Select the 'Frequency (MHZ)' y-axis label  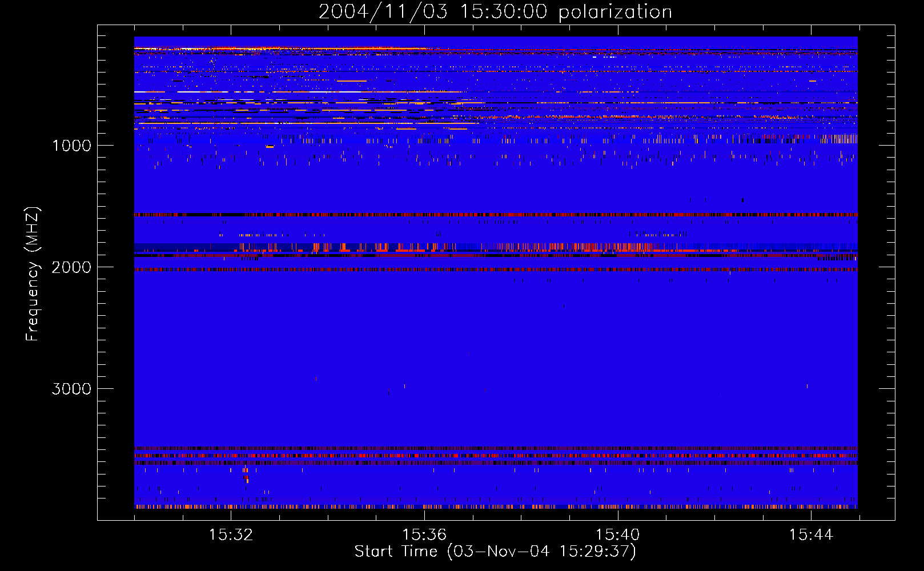point(33,274)
